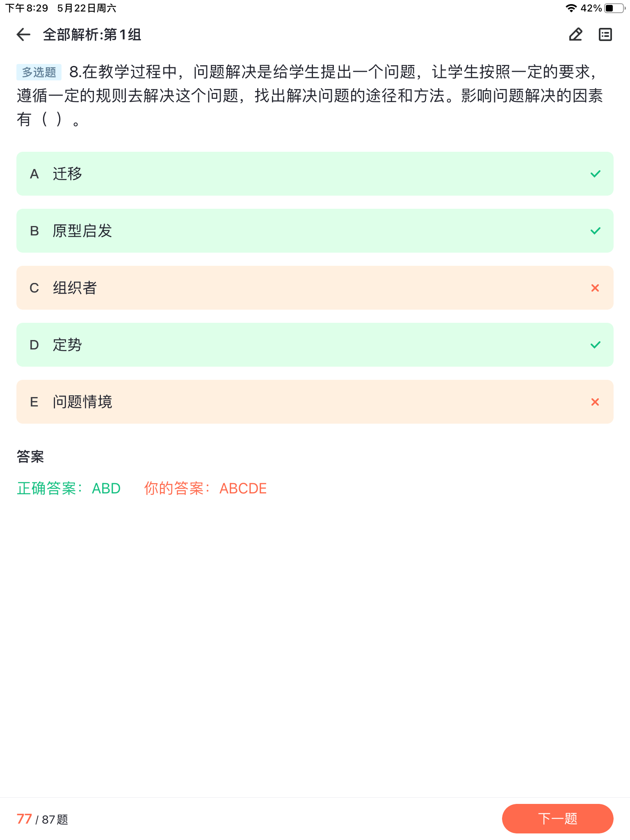Open the pencil edit note icon
Viewport: 630px width, 840px height.
(x=576, y=34)
